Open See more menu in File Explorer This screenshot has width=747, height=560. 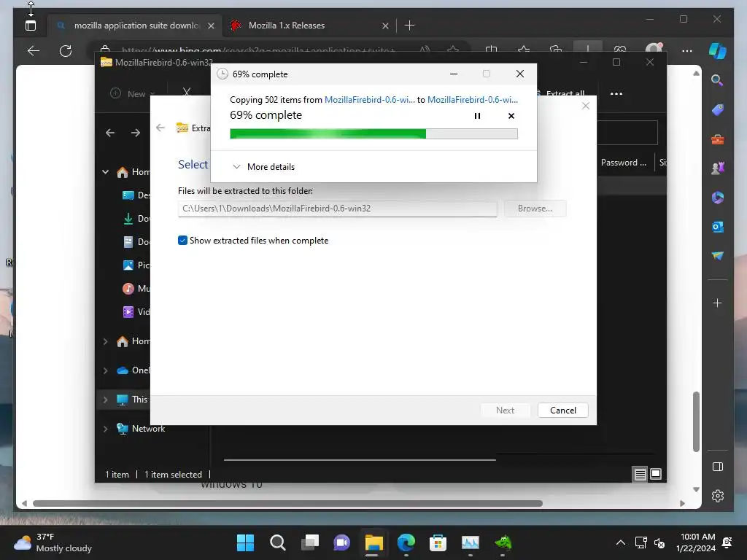click(x=616, y=94)
